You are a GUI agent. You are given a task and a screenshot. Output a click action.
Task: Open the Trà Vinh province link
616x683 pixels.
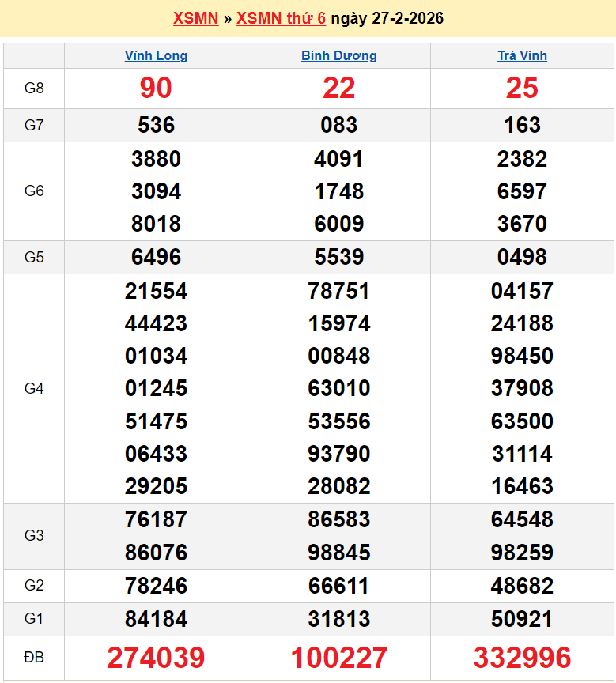pyautogui.click(x=522, y=56)
